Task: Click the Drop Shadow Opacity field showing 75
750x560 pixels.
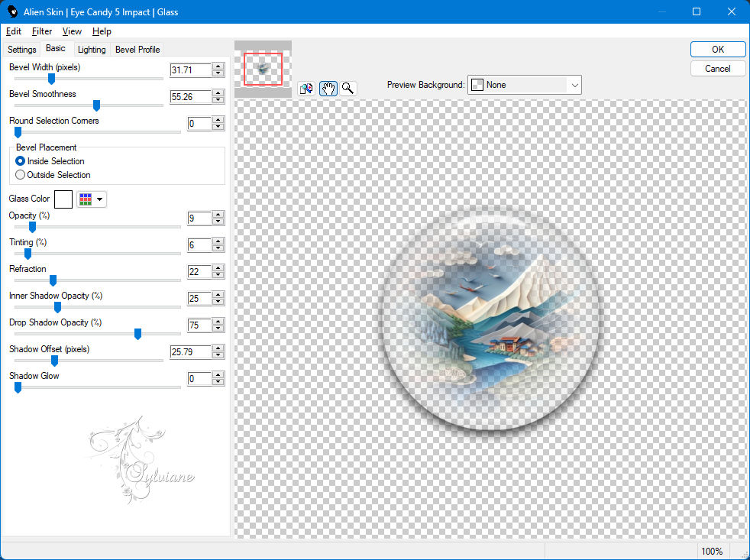Action: (199, 325)
